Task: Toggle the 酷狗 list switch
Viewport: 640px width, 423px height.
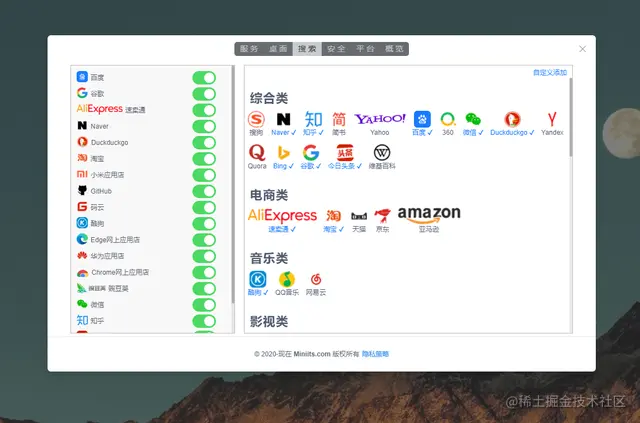Action: pos(204,224)
